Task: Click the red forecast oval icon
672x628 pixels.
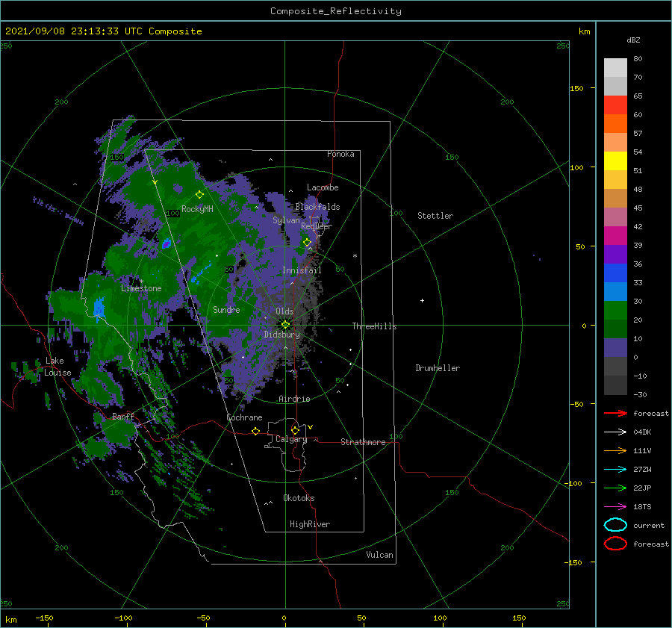Action: [615, 544]
